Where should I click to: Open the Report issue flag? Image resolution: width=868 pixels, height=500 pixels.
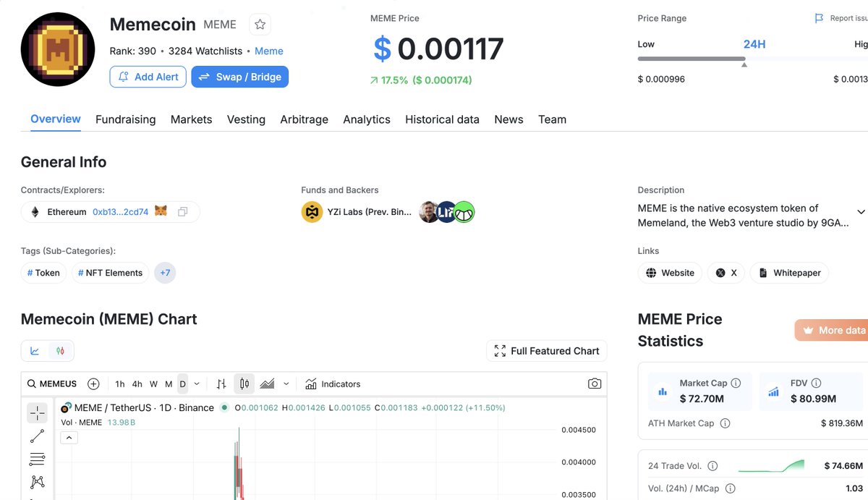click(841, 18)
